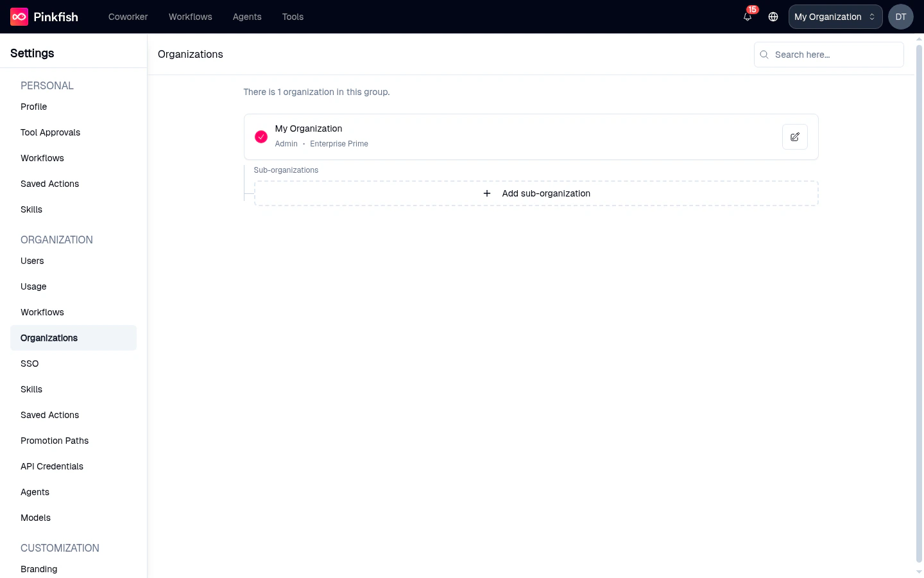Viewport: 924px width, 578px height.
Task: Click the notification count badge showing 15
Action: 752,9
